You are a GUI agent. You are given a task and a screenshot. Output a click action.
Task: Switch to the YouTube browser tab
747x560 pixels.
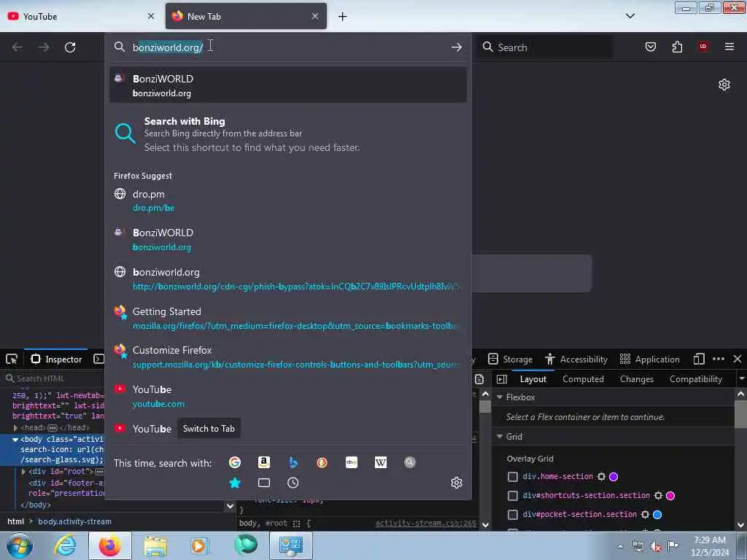[82, 16]
